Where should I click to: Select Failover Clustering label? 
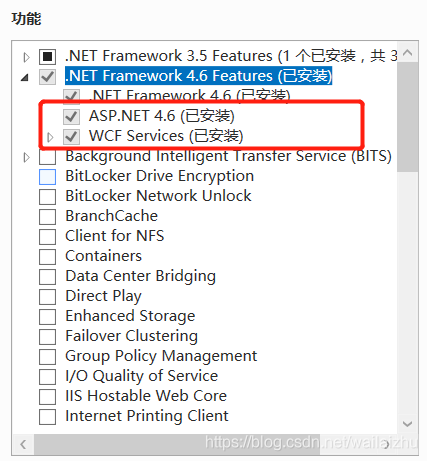pyautogui.click(x=132, y=336)
